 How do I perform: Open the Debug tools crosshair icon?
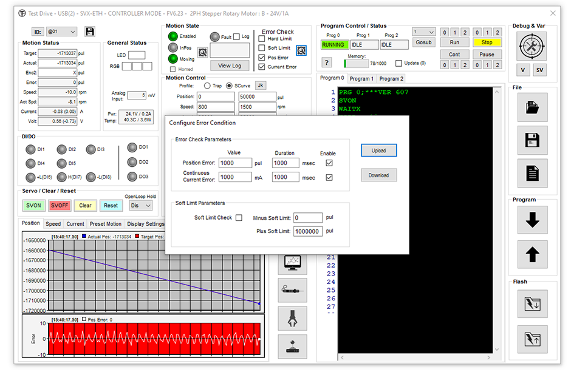[x=532, y=45]
